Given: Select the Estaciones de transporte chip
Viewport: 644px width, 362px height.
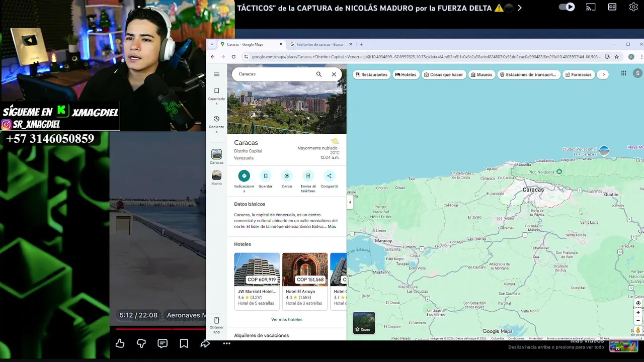Looking at the screenshot, I should [x=528, y=74].
